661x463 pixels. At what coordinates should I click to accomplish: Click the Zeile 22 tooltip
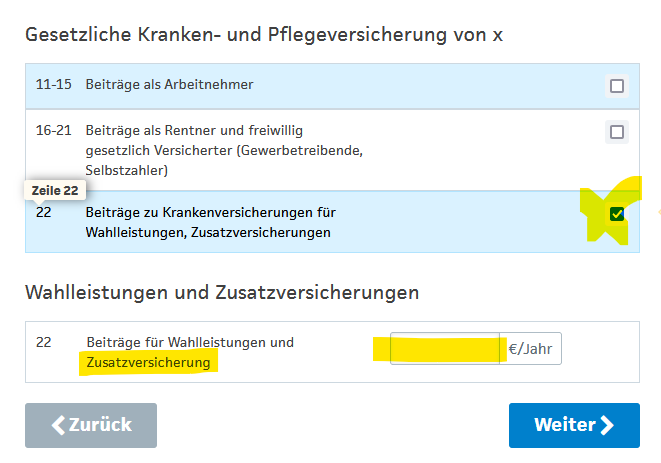[55, 191]
